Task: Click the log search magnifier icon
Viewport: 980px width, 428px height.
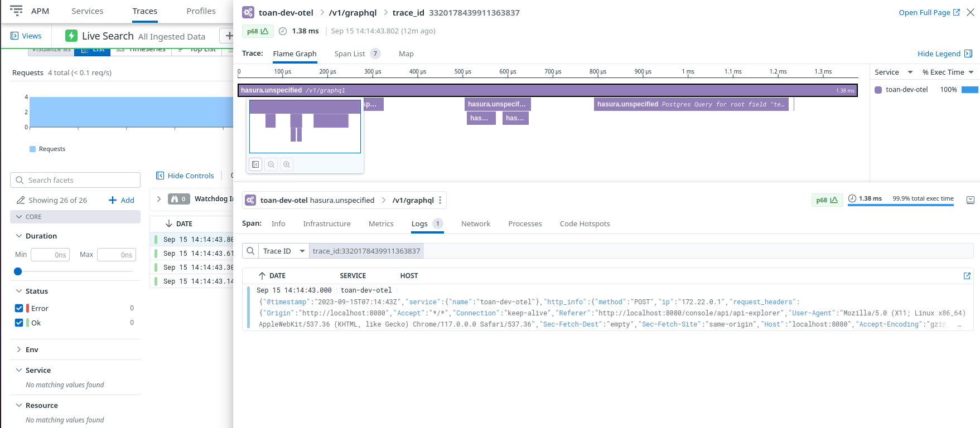Action: [251, 251]
